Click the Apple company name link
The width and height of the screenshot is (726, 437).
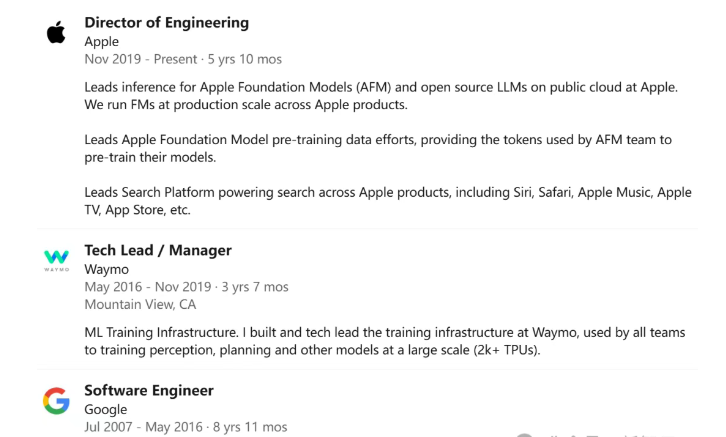tap(101, 42)
